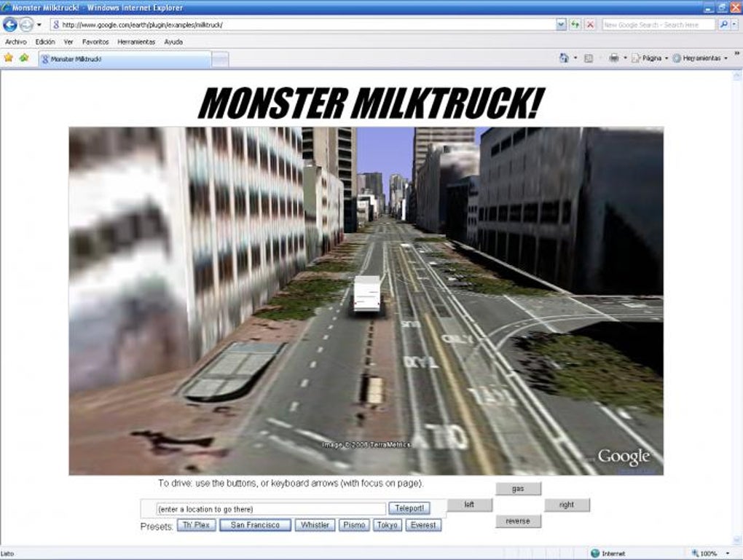Open a new blank tab

pos(220,60)
